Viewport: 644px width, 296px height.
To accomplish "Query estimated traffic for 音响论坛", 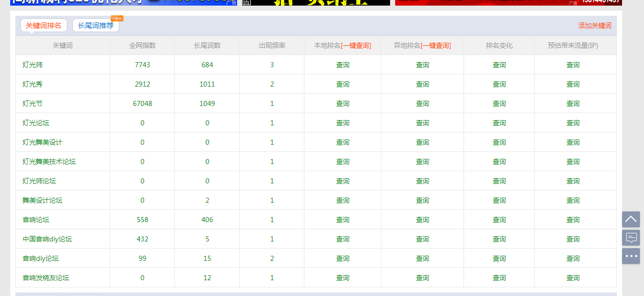I will click(573, 220).
